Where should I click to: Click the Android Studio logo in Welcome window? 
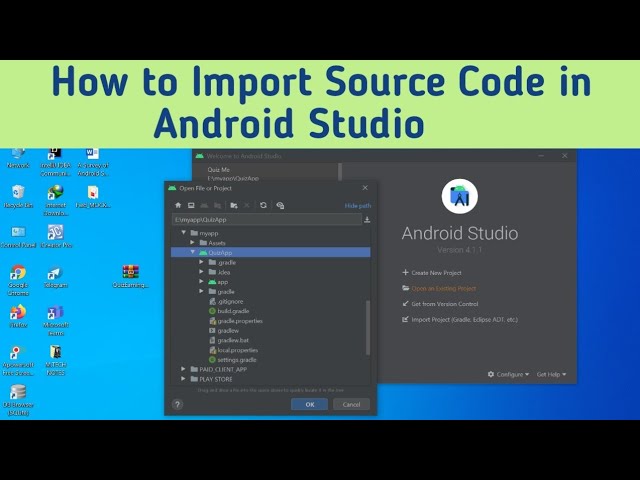click(460, 196)
